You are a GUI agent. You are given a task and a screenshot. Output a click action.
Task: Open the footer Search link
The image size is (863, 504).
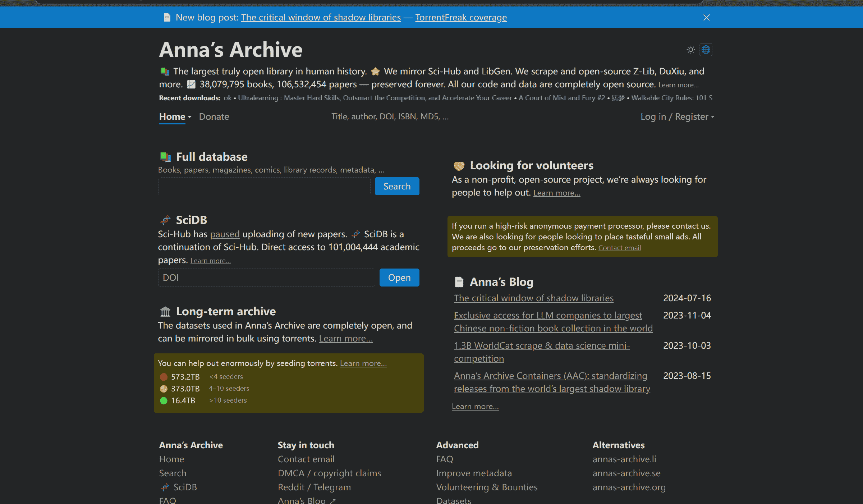click(x=173, y=473)
